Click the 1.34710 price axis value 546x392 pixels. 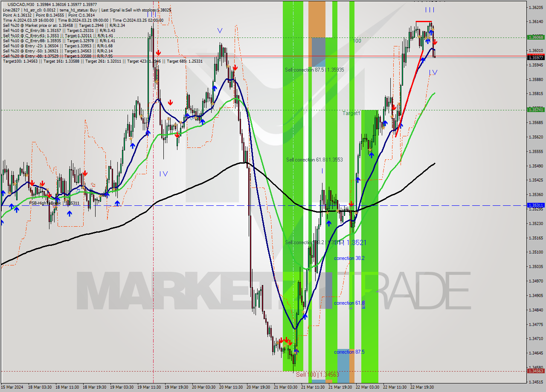[x=536, y=339]
